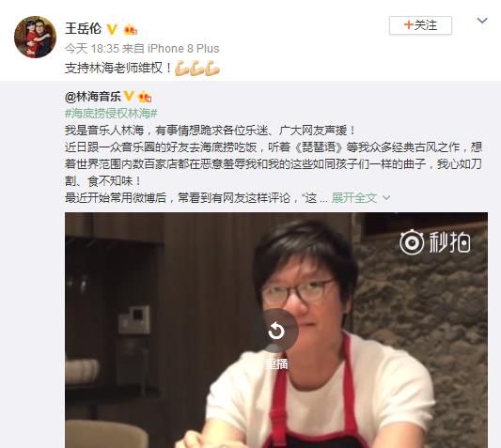The image size is (501, 448).
Task: Open the #海底捞侵权林海# hashtag topic
Action: pyautogui.click(x=111, y=113)
